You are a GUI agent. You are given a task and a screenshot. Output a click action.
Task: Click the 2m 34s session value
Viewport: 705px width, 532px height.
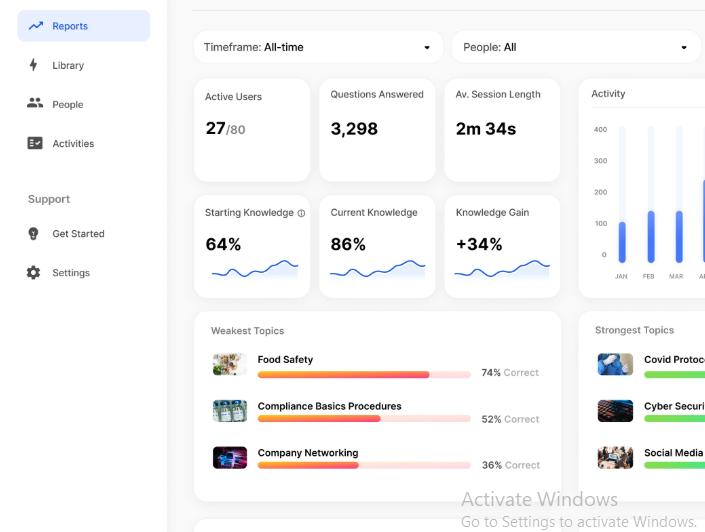[486, 129]
